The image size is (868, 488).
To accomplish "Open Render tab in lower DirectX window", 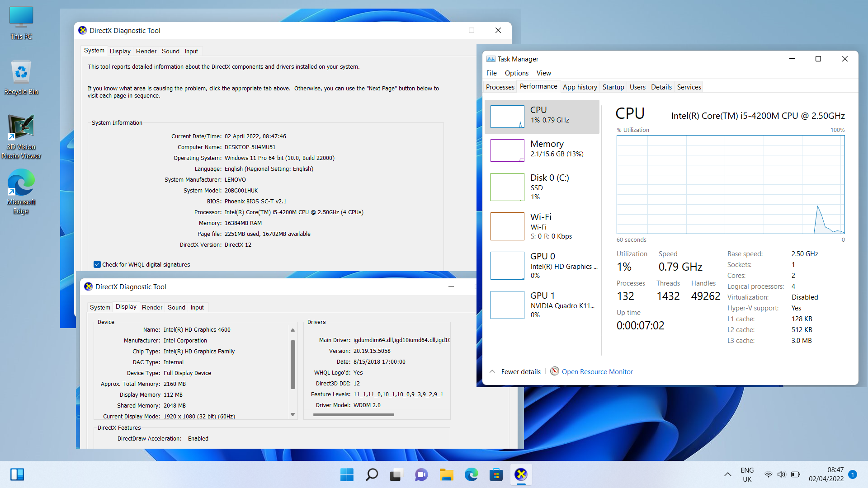I will (152, 307).
